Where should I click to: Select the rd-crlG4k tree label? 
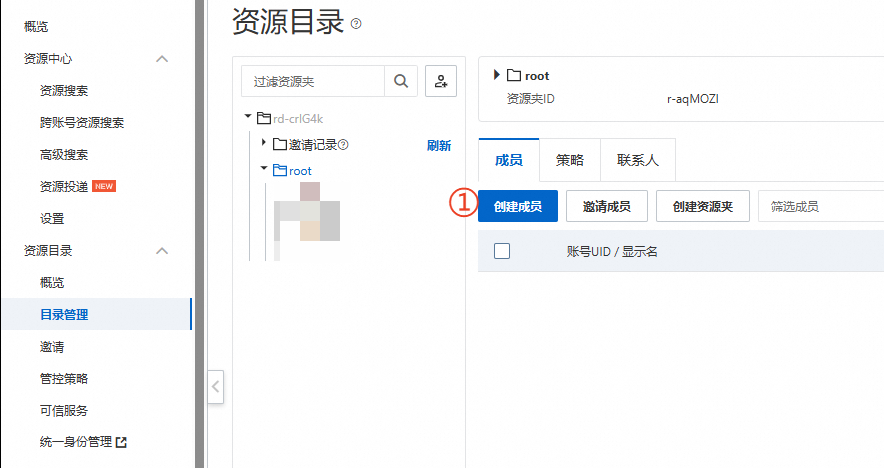point(298,118)
